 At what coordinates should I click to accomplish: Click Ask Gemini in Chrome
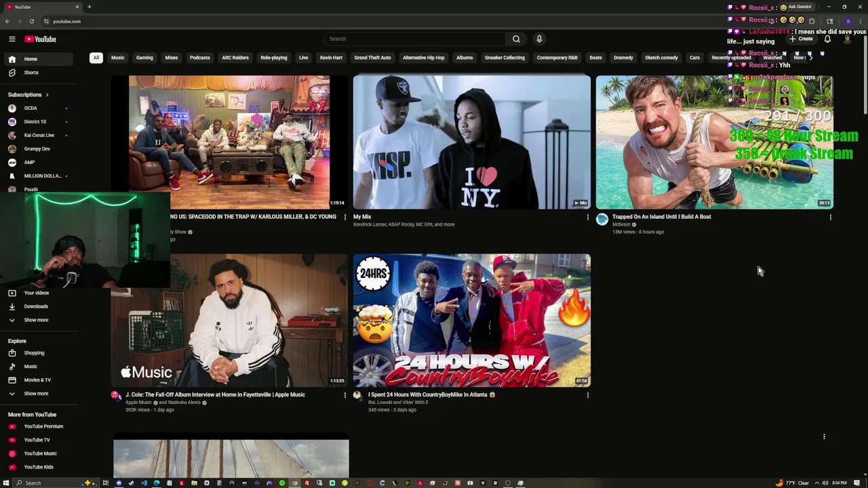(796, 7)
